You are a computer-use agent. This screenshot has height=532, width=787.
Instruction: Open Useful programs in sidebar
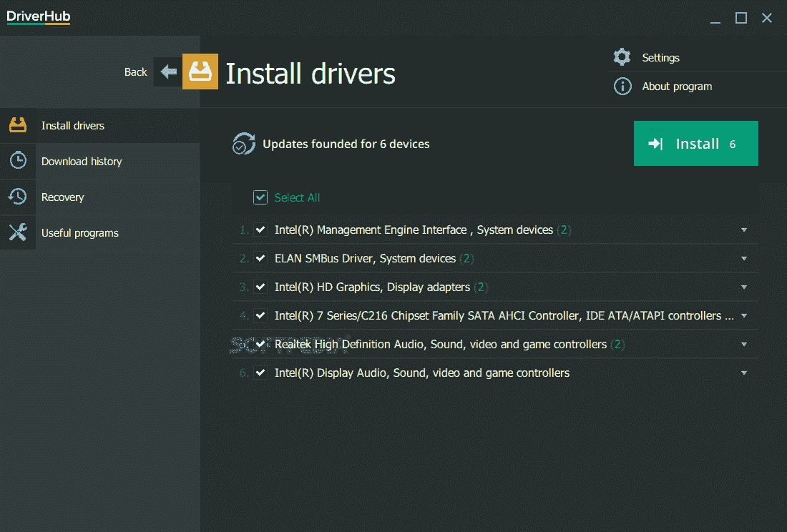(100, 232)
